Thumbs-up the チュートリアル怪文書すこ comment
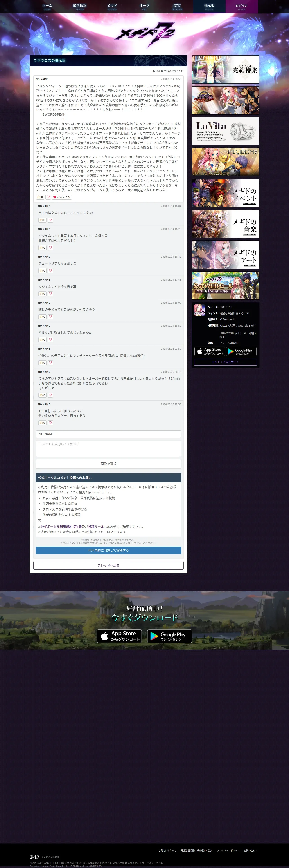The image size is (289, 868). coord(43,271)
